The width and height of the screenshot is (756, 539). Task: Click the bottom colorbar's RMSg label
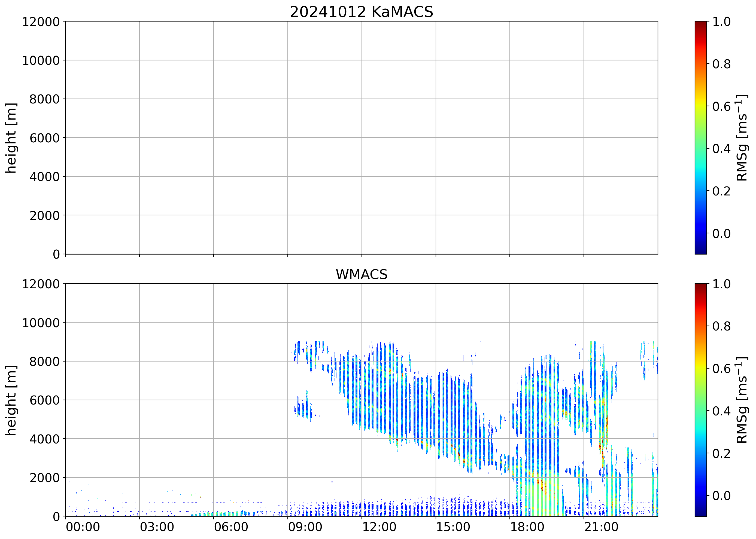[742, 400]
